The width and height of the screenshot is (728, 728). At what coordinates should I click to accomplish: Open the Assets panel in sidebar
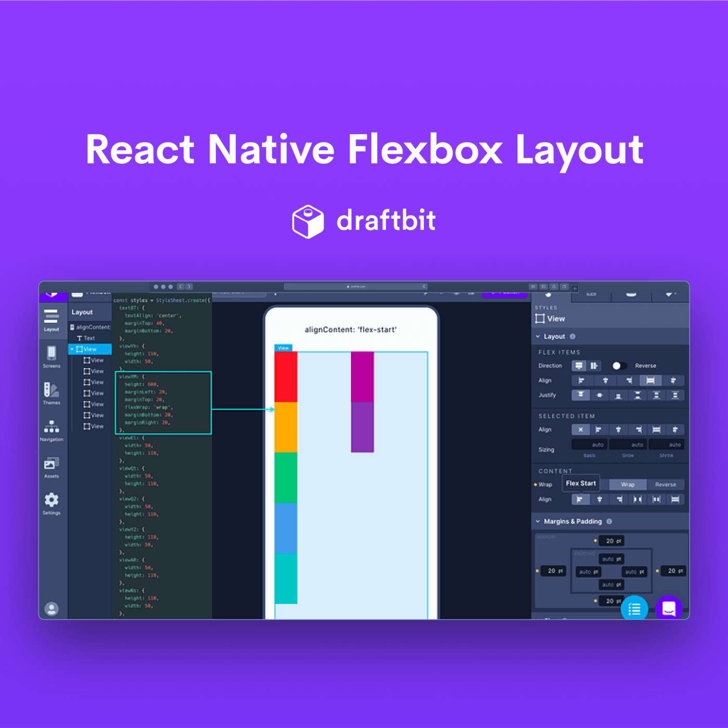(51, 466)
